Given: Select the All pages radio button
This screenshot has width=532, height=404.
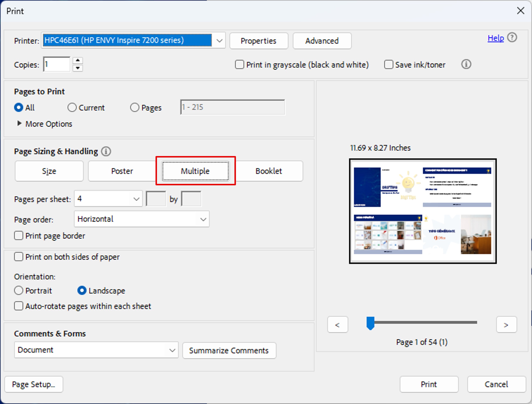Looking at the screenshot, I should click(x=19, y=107).
